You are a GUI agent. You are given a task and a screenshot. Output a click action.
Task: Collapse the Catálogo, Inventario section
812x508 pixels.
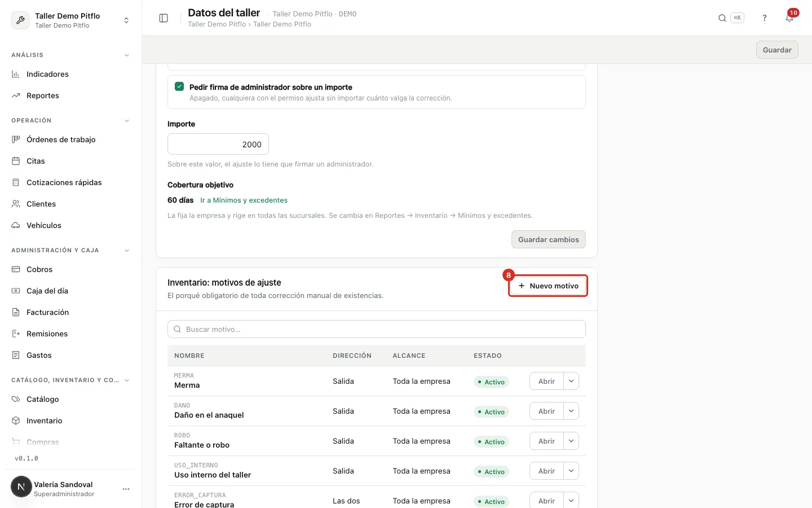[127, 380]
